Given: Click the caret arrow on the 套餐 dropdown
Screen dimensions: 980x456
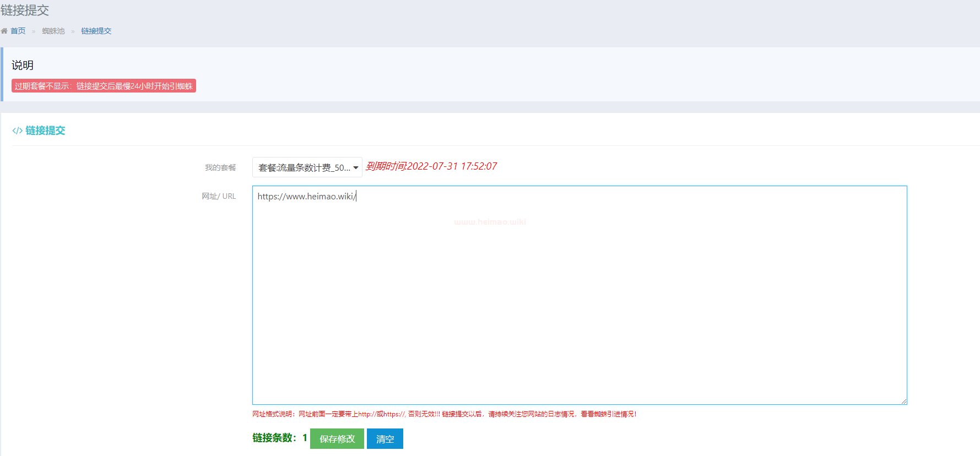Looking at the screenshot, I should pyautogui.click(x=356, y=168).
